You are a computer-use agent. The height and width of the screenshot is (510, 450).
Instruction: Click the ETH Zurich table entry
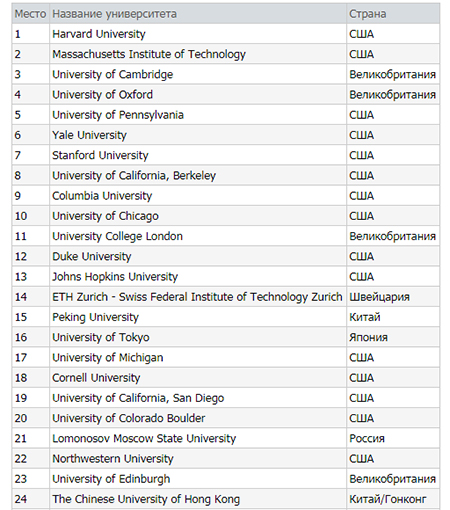pos(197,297)
